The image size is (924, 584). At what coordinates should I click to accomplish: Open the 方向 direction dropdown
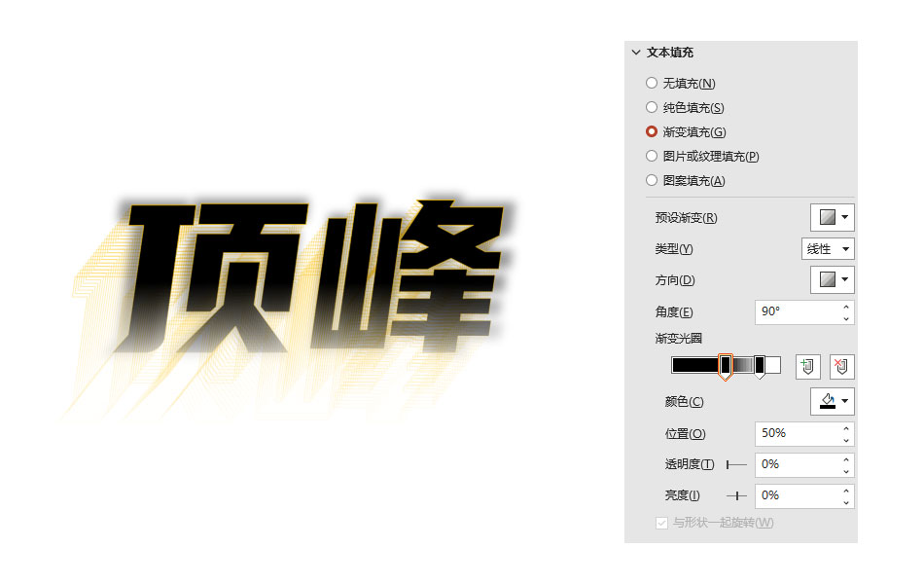832,280
